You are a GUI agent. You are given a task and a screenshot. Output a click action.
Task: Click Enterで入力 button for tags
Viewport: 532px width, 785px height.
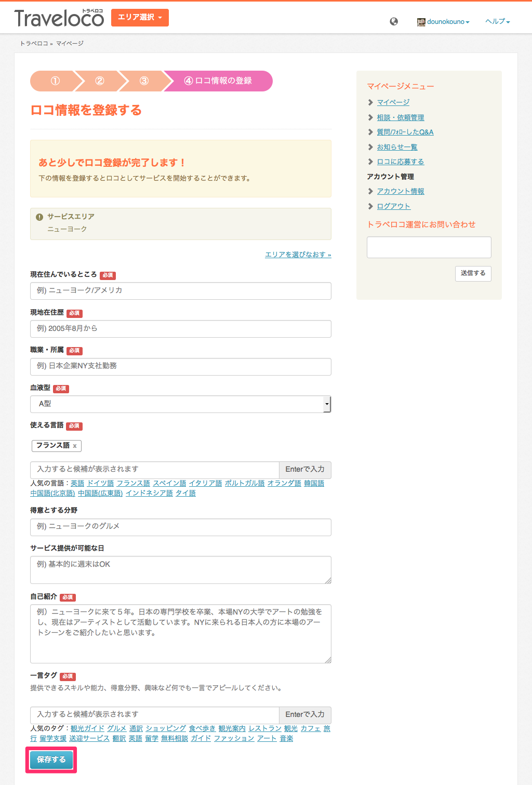click(305, 715)
